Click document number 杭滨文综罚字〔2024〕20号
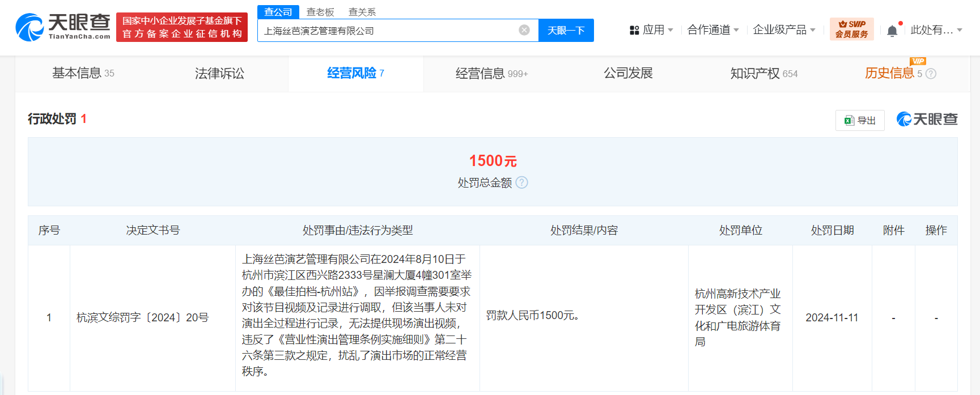 [143, 317]
